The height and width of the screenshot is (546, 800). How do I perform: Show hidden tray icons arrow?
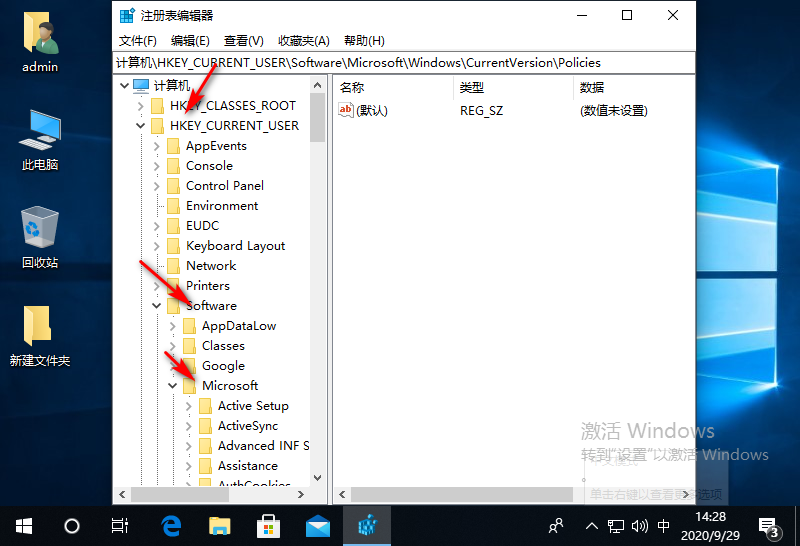(591, 526)
